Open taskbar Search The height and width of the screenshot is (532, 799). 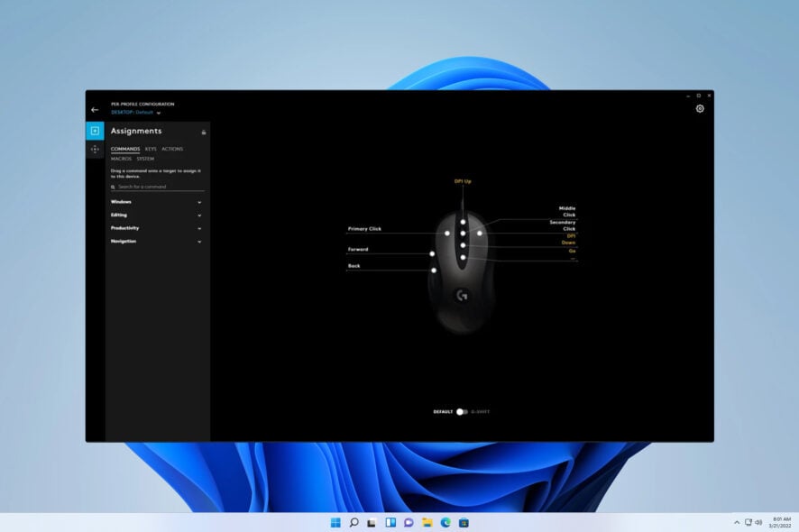point(354,523)
